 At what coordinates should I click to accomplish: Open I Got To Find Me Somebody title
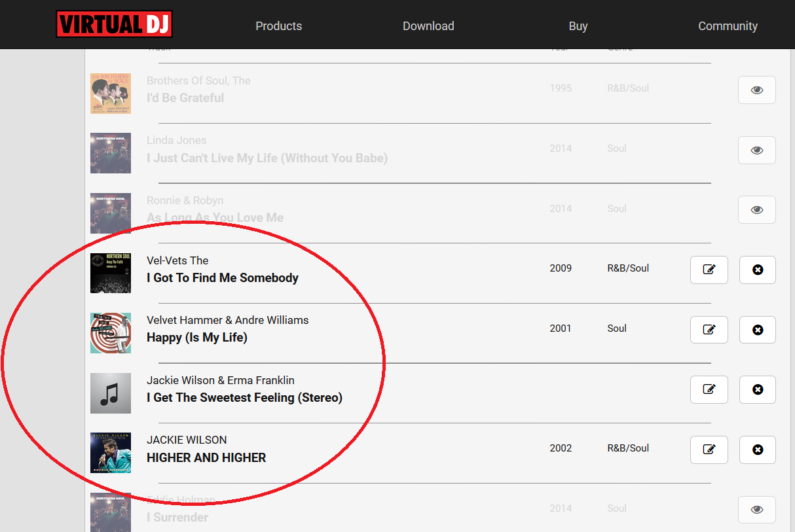[x=223, y=278]
